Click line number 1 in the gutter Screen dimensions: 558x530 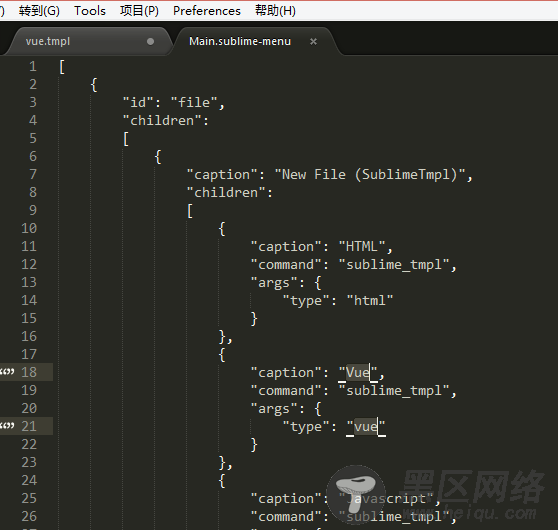[x=33, y=67]
